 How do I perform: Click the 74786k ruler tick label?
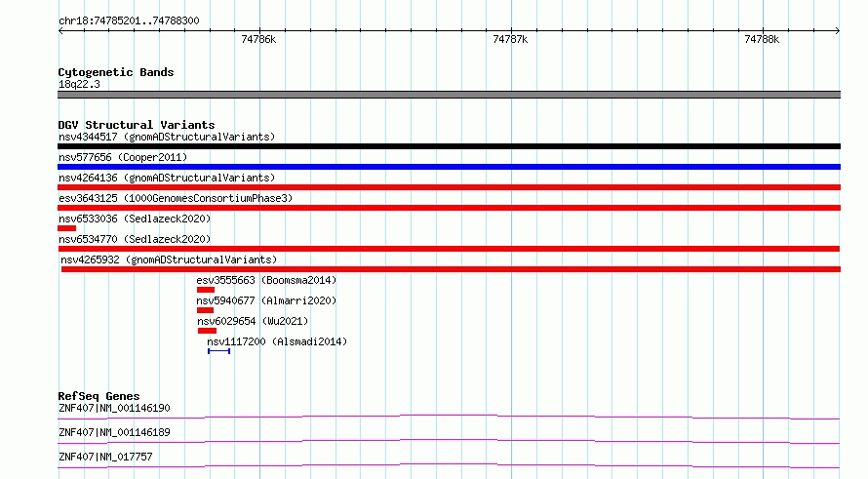258,39
